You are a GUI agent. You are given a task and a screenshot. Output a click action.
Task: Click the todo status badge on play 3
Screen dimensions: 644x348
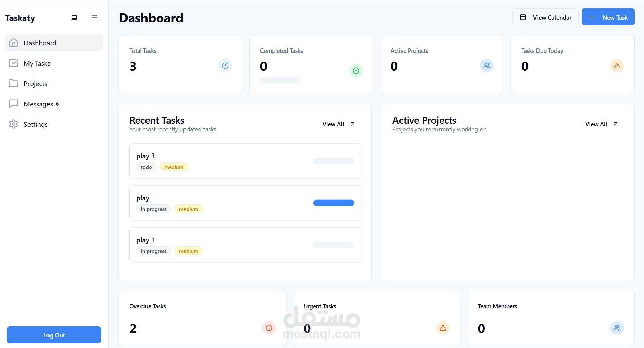pos(146,167)
